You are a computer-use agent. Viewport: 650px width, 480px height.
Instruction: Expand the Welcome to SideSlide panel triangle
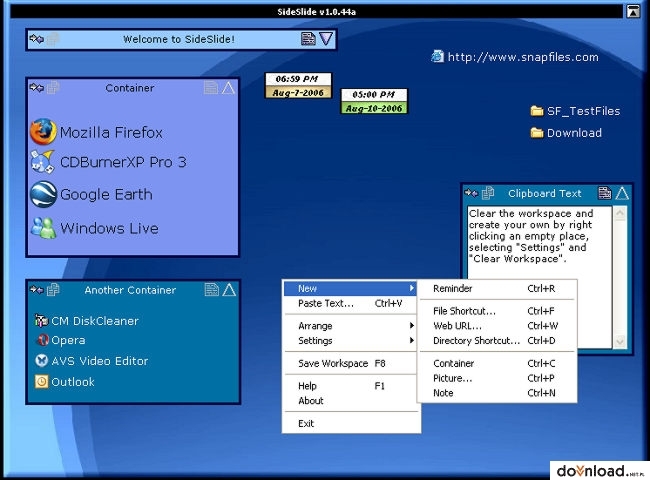tap(326, 39)
